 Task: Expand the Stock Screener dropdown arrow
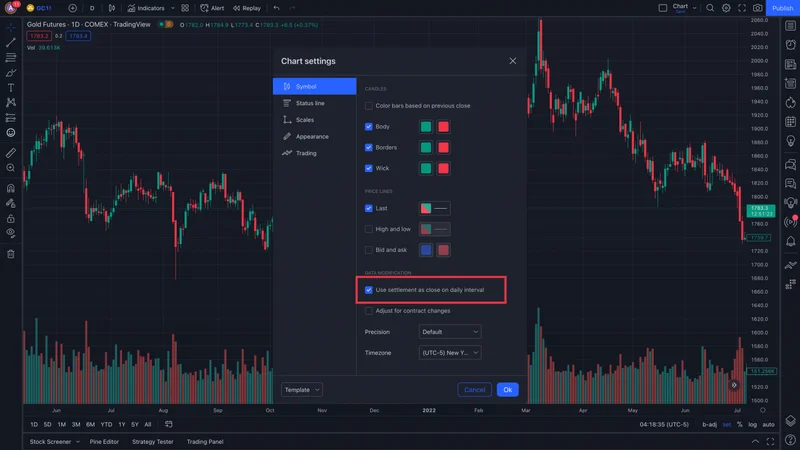(x=78, y=442)
